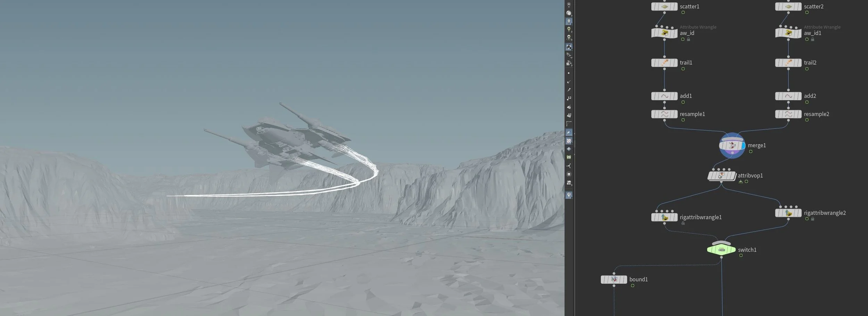Click the Disable Lighting bulb icon
This screenshot has height=316, width=868.
point(569,5)
